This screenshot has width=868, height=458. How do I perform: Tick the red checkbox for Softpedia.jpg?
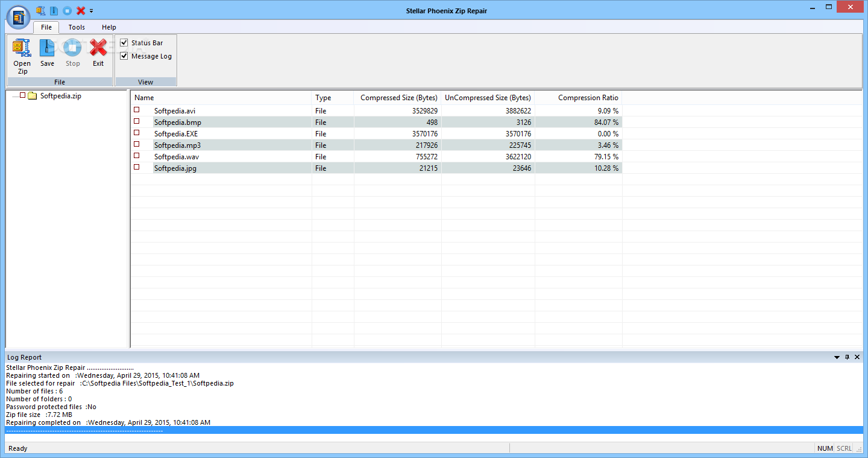[137, 167]
